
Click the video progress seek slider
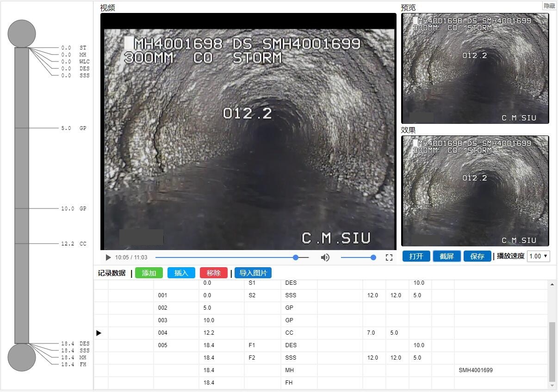click(231, 257)
